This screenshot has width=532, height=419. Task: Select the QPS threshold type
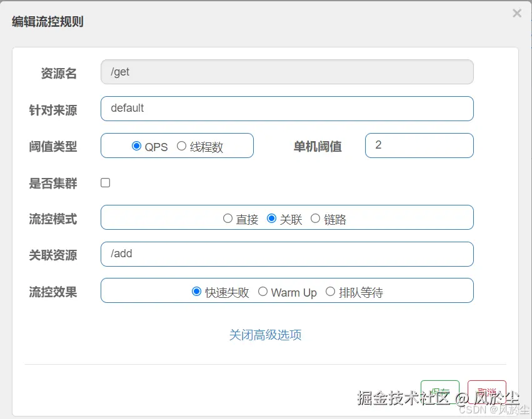coord(138,146)
